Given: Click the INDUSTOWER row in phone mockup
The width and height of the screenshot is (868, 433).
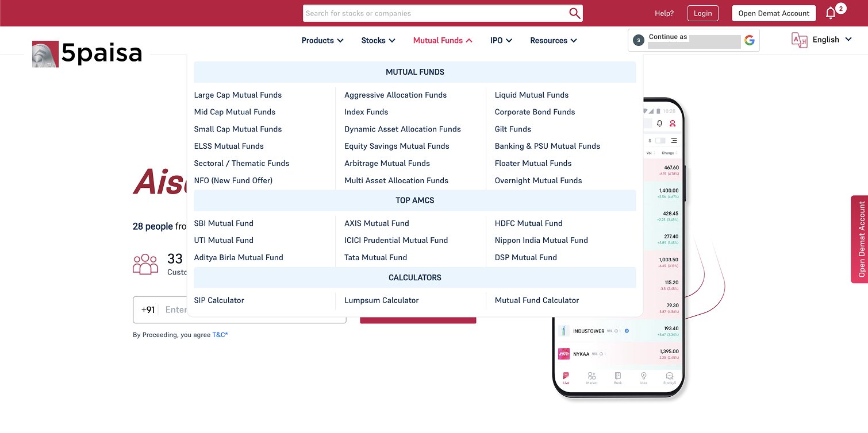Looking at the screenshot, I should (619, 331).
